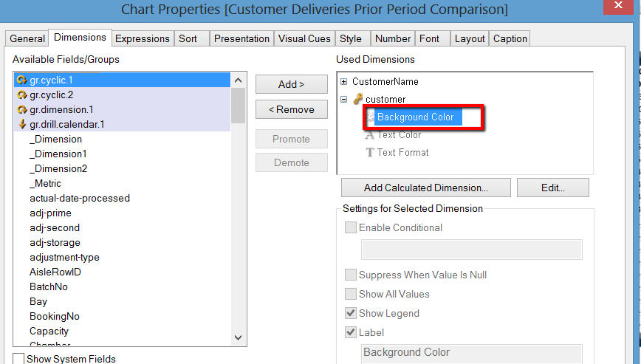Click the Add Calculated Dimension button
Viewport: 641px width, 364px height.
(x=425, y=188)
